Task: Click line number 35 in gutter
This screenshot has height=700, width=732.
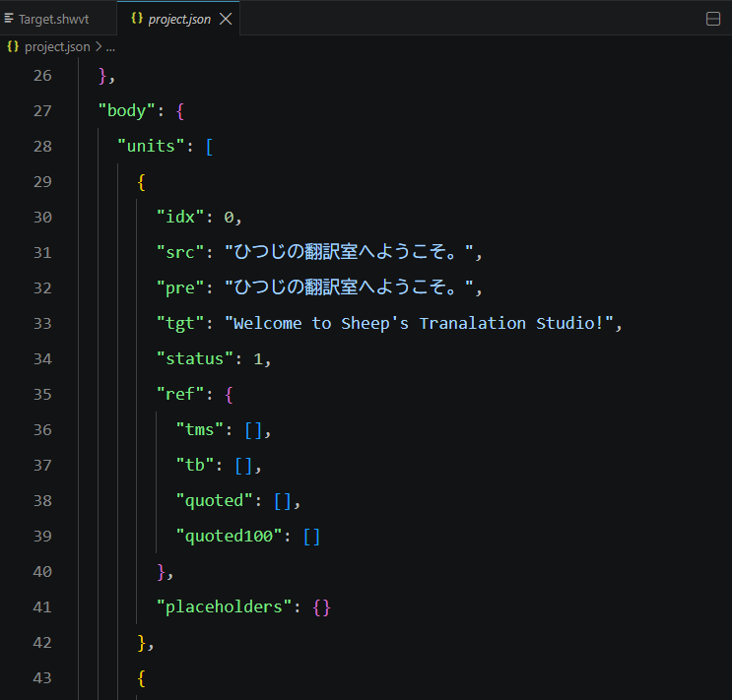Action: [42, 395]
